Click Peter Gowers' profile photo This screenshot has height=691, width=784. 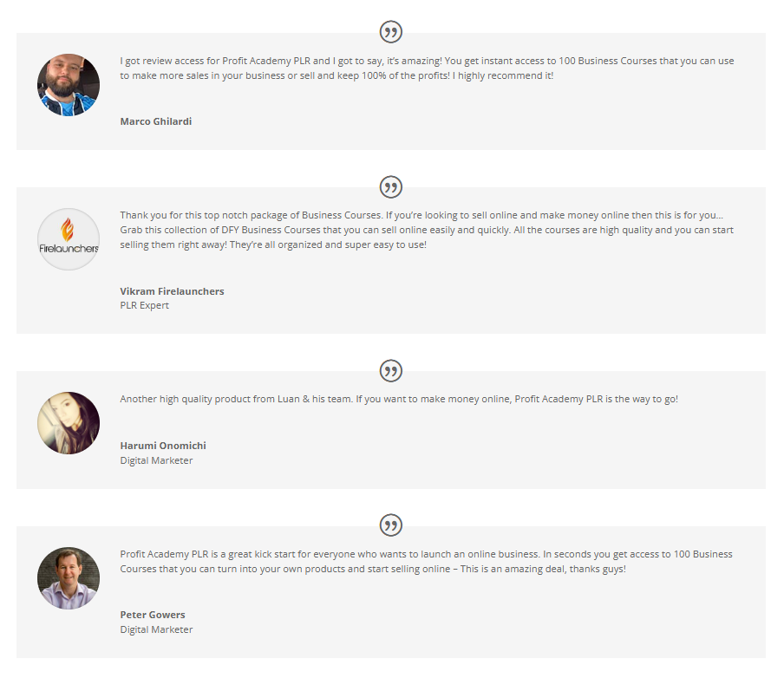tap(69, 577)
